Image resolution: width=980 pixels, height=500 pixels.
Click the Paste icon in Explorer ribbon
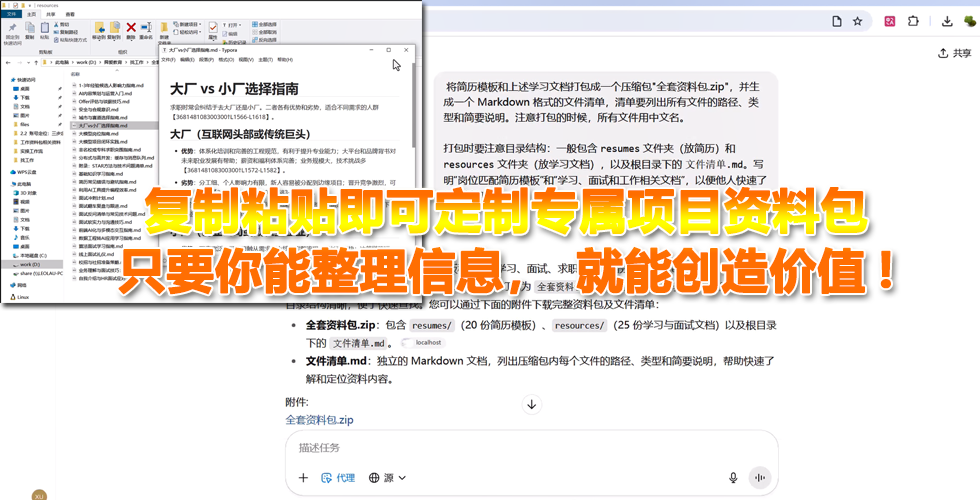[45, 28]
